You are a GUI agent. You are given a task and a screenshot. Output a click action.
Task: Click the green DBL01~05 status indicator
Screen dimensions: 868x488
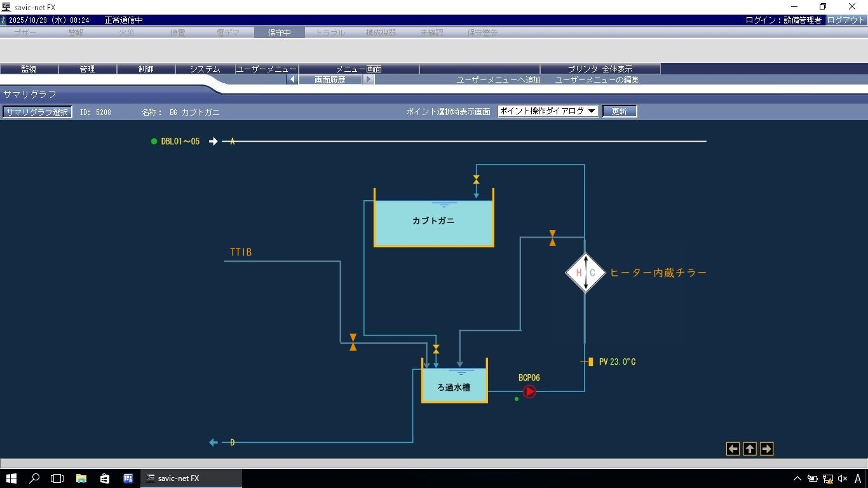click(154, 142)
